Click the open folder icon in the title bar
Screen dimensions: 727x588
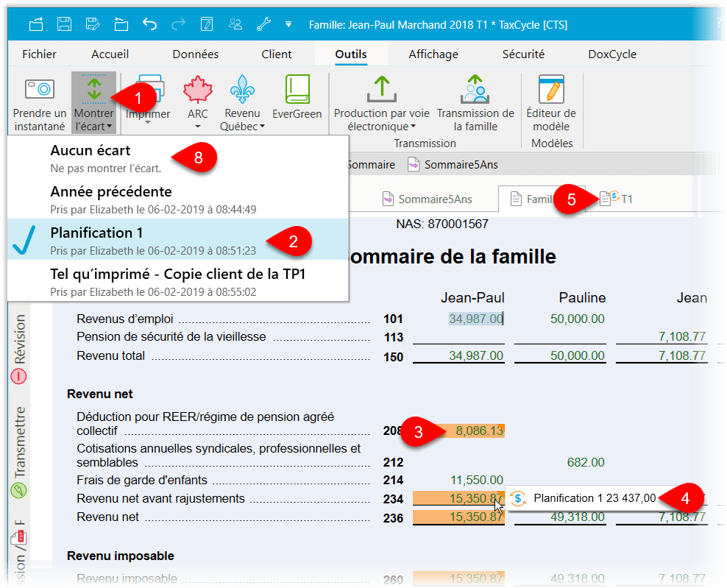(x=121, y=24)
